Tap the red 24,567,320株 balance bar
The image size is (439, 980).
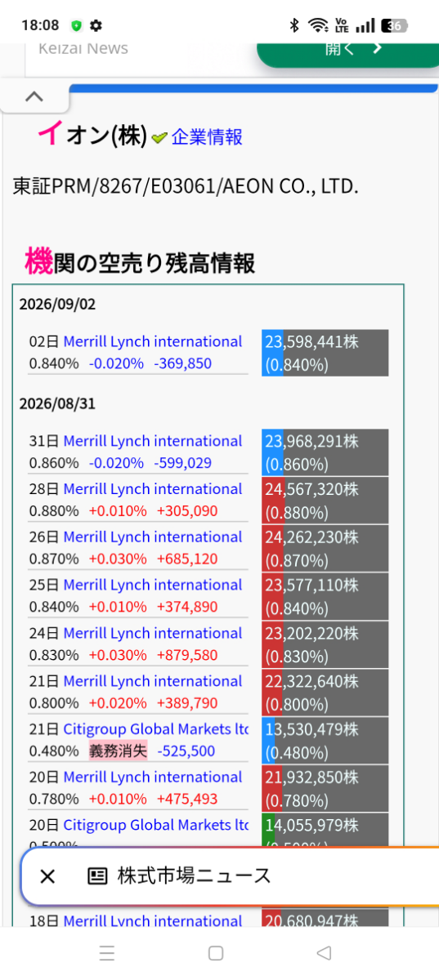(x=325, y=501)
